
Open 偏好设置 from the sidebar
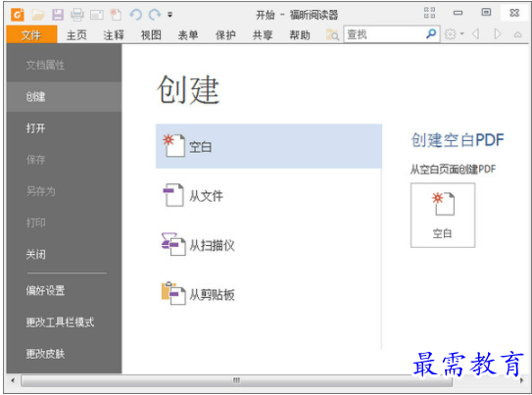(64, 291)
